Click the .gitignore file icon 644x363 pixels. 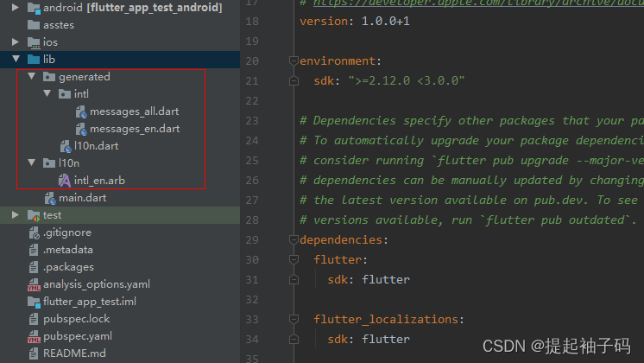pos(34,232)
